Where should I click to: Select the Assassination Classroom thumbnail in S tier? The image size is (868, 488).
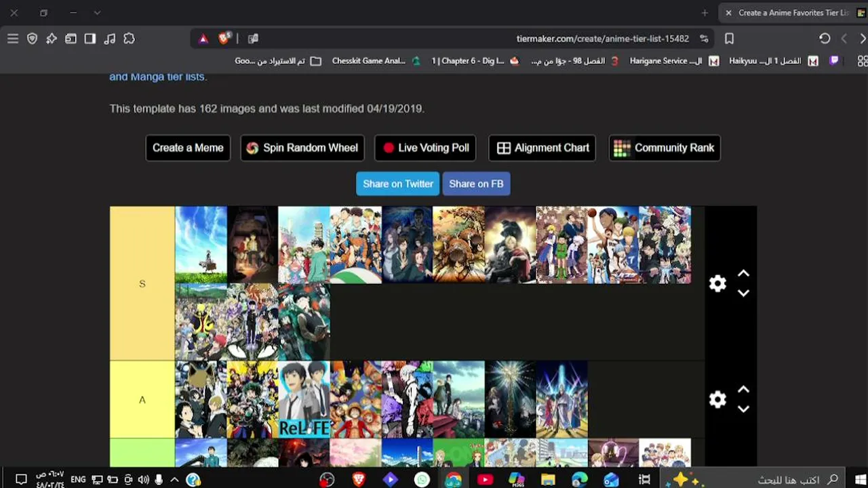coord(201,322)
